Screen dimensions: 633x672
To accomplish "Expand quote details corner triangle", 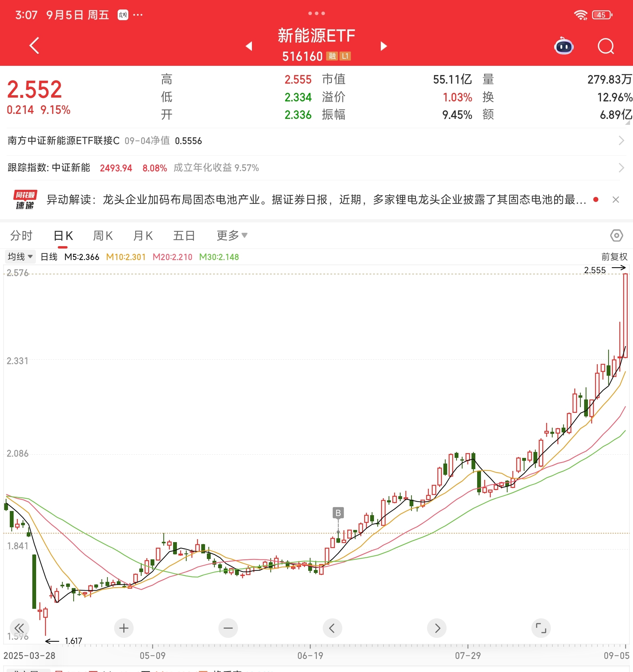I will [x=628, y=122].
